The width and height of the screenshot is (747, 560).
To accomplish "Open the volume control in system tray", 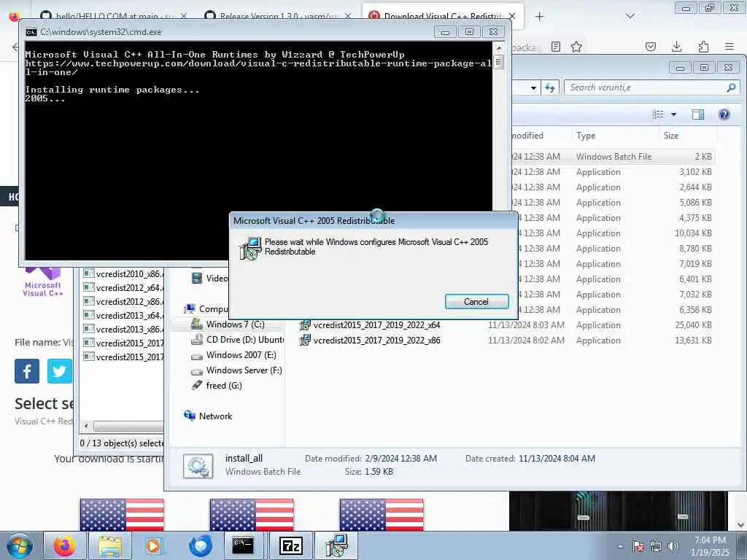I will (x=673, y=546).
